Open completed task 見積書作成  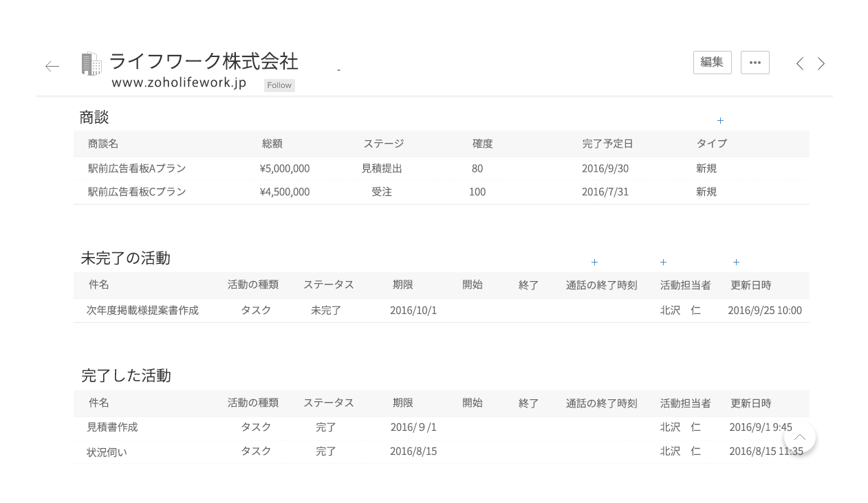pyautogui.click(x=112, y=427)
